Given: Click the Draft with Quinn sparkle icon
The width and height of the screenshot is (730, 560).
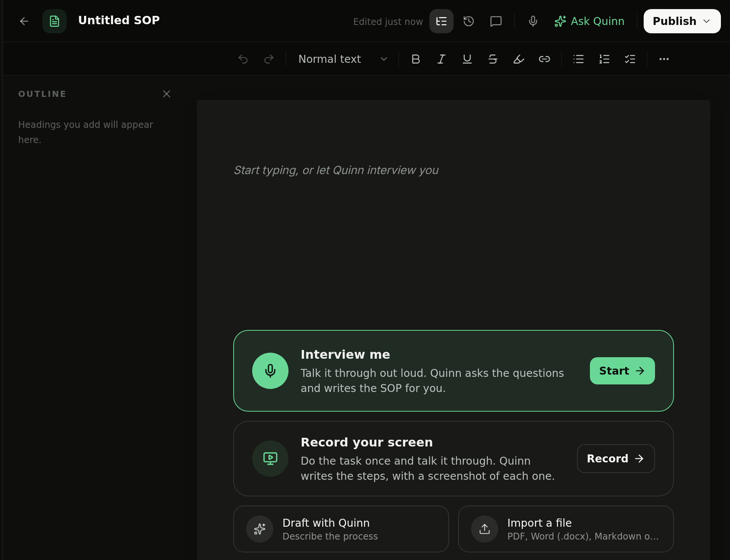Looking at the screenshot, I should (260, 529).
